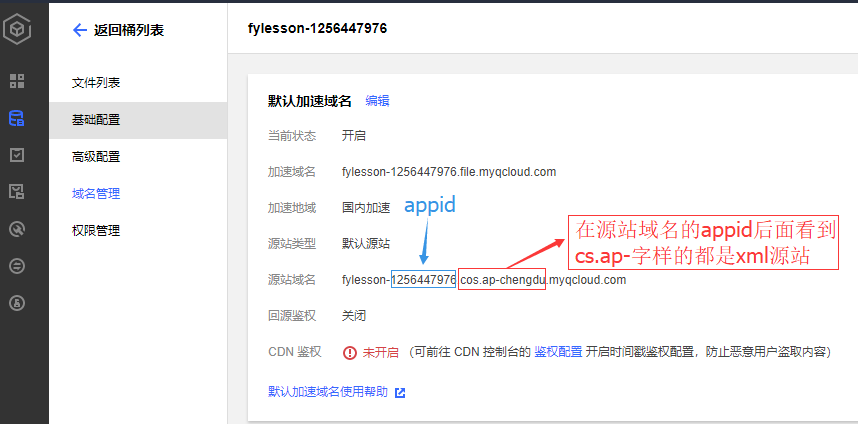Open 鉴权配置 link in CDN 鉴权 row
The width and height of the screenshot is (858, 424).
(558, 352)
